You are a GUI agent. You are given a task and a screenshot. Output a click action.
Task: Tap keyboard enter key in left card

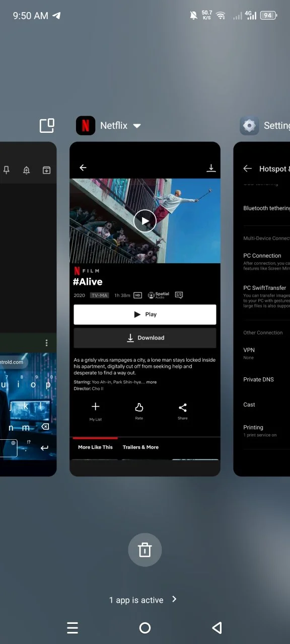click(44, 448)
